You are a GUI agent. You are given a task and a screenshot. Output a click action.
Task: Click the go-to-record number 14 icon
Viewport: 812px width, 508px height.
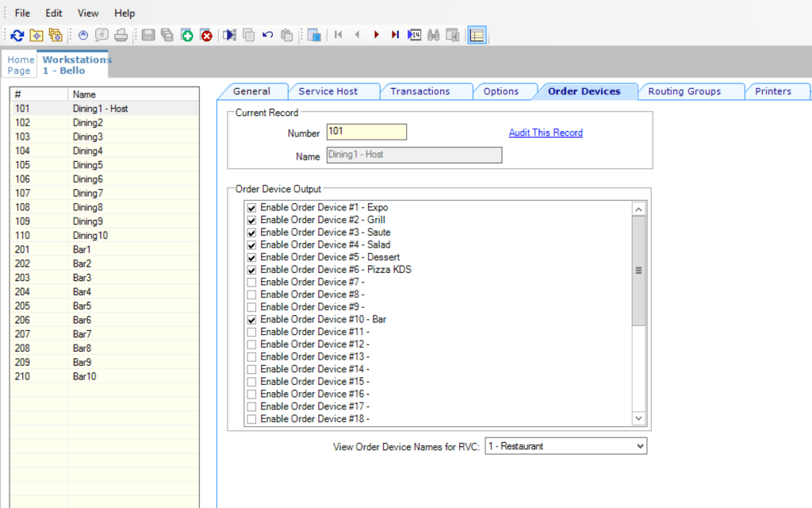point(414,35)
